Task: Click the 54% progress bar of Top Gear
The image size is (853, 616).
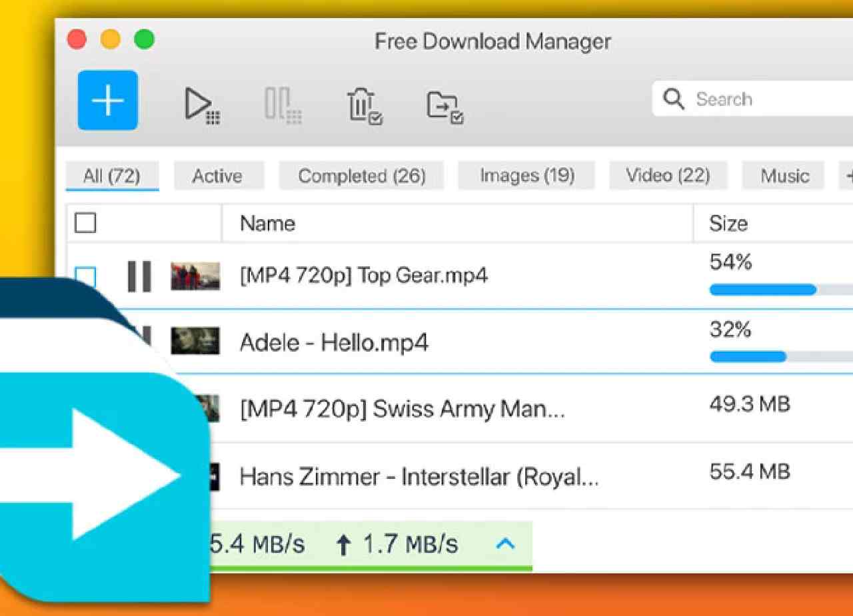Action: tap(781, 290)
